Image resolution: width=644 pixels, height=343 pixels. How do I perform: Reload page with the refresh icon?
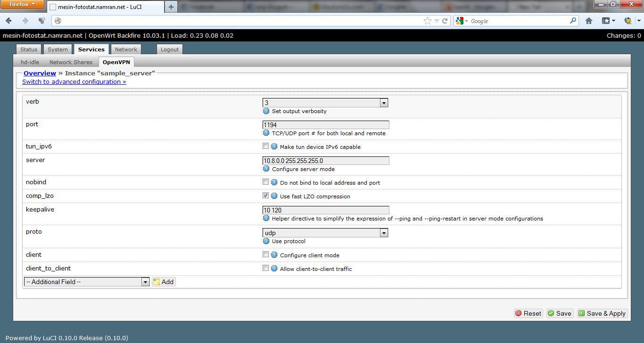(445, 21)
